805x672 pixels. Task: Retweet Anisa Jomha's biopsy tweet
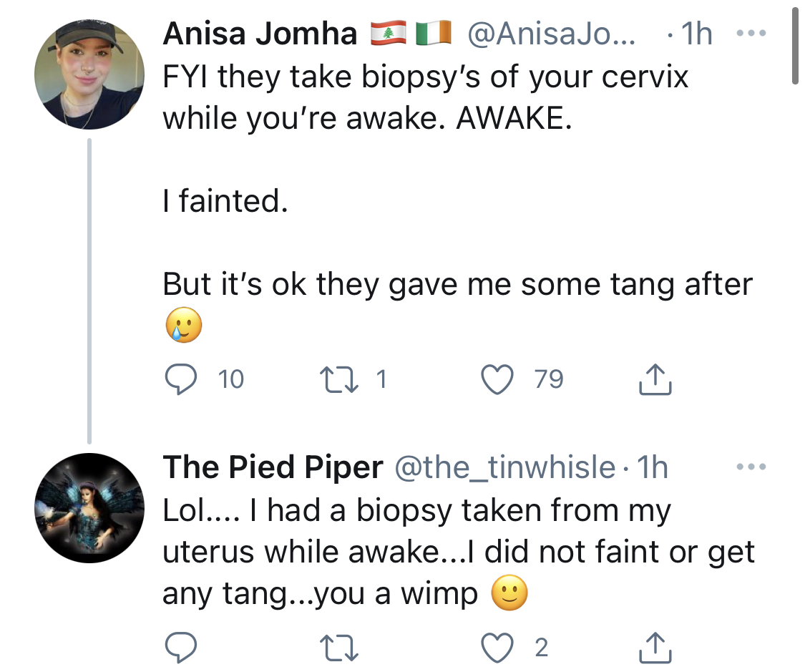click(x=339, y=379)
